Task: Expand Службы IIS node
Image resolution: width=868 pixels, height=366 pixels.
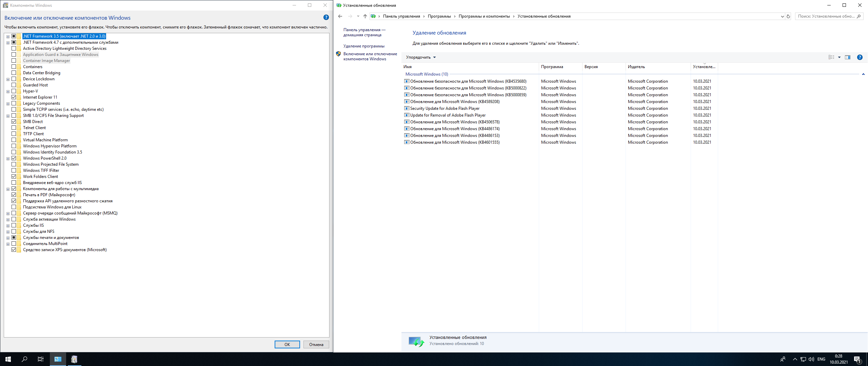Action: 8,226
